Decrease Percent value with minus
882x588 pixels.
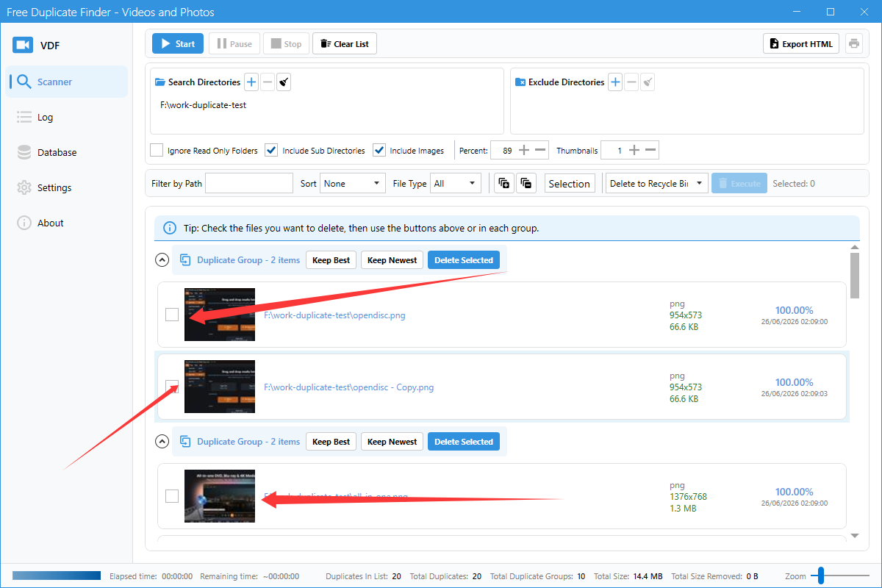[541, 151]
